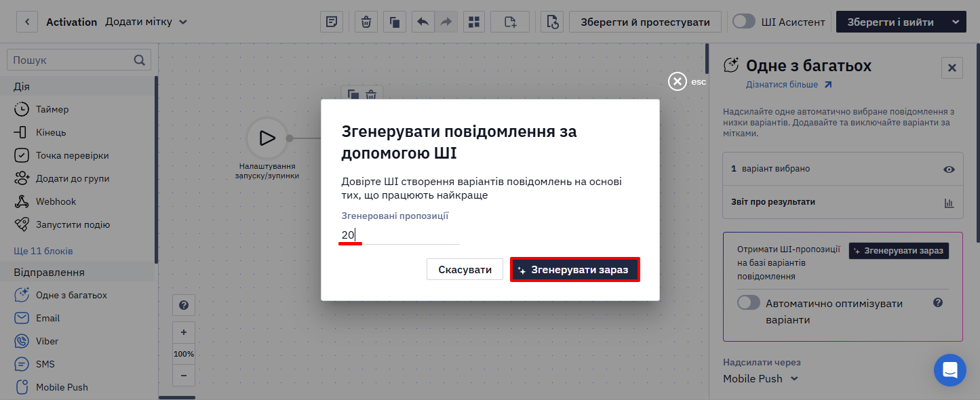Screen dimensions: 980x400
Task: Toggle Автоматично оптимізувати варіанти switch
Action: coord(749,303)
